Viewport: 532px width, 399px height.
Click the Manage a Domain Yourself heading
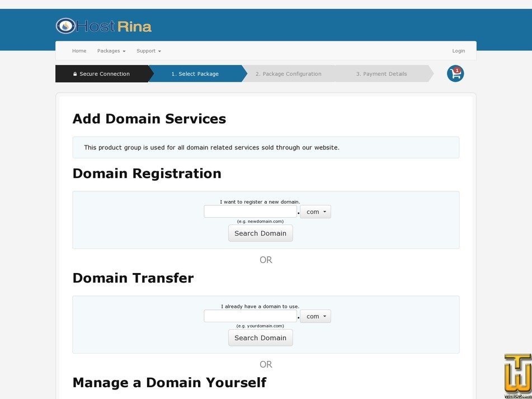pyautogui.click(x=170, y=382)
